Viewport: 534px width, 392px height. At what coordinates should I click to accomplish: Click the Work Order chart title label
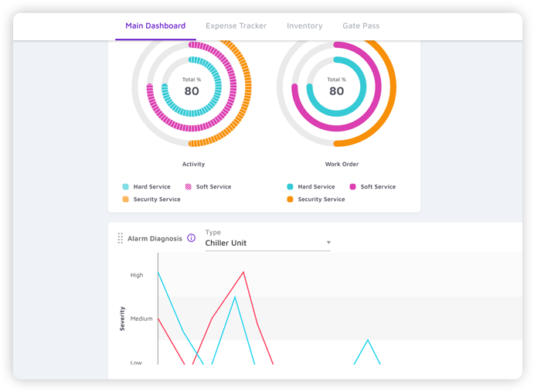[342, 164]
